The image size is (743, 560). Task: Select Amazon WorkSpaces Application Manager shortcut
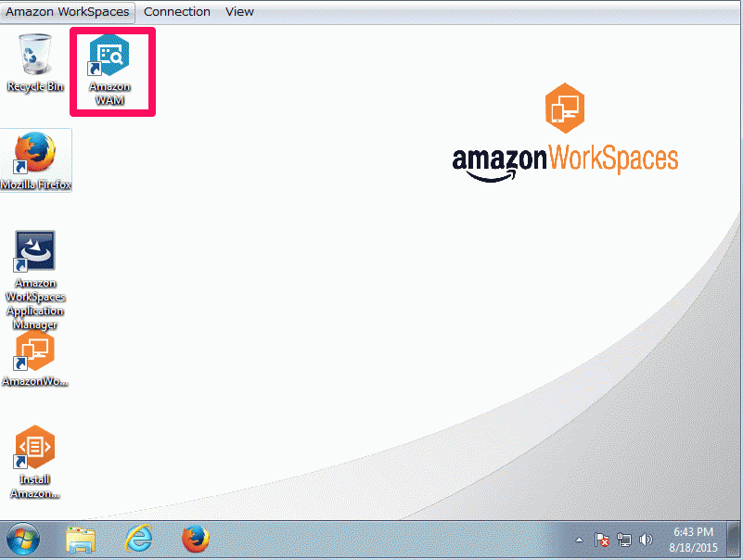pyautogui.click(x=35, y=279)
